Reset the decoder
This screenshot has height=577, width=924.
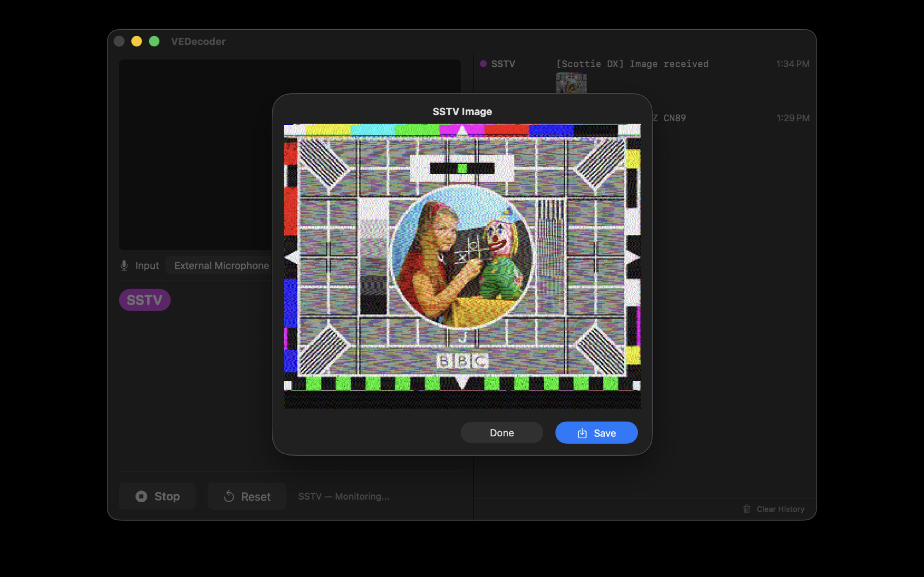pos(246,496)
